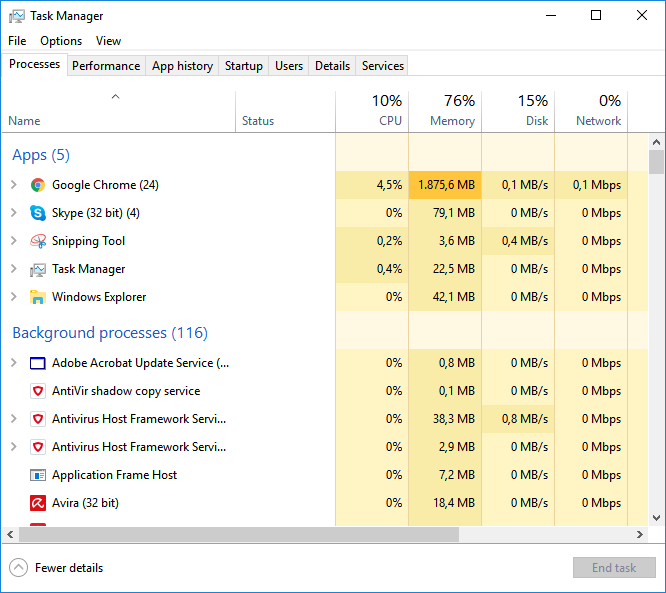Switch to the App history tab

pyautogui.click(x=182, y=66)
